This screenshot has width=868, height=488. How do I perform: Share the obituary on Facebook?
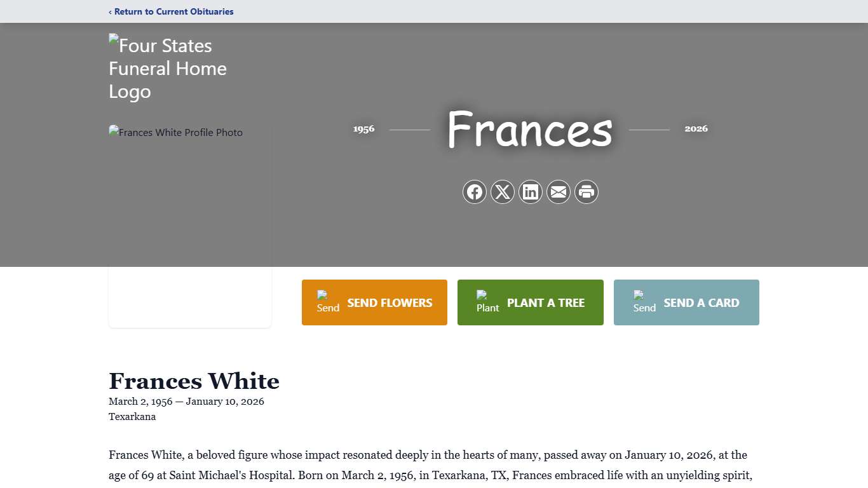tap(475, 192)
